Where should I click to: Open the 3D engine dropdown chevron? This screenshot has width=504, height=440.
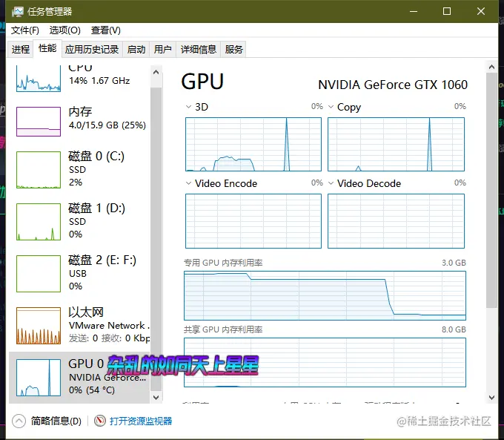(x=188, y=107)
